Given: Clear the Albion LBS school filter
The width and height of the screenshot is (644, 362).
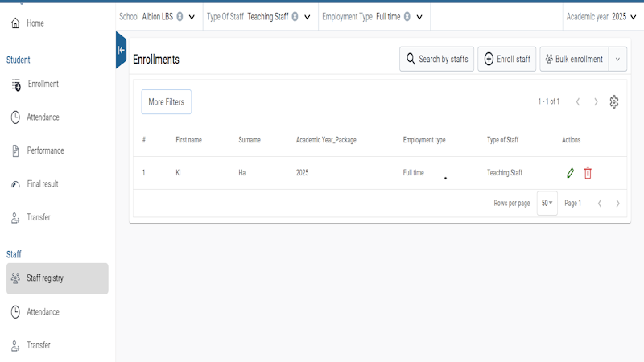Looking at the screenshot, I should click(180, 16).
